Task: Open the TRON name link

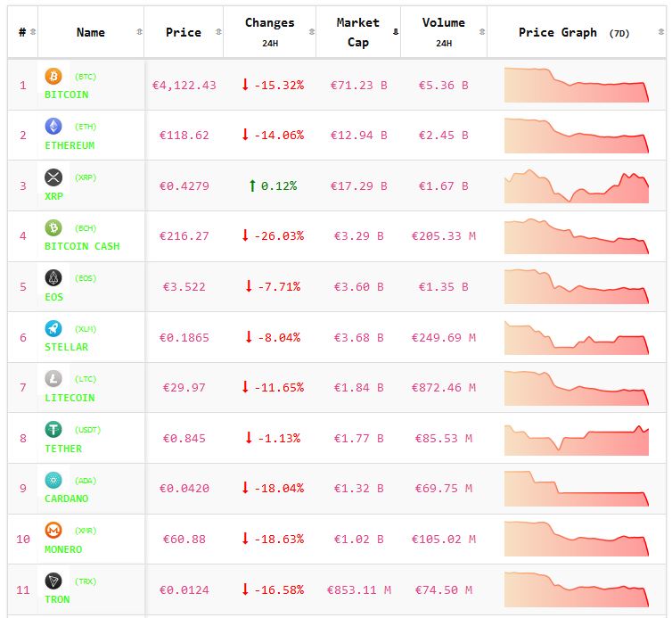Action: click(57, 599)
